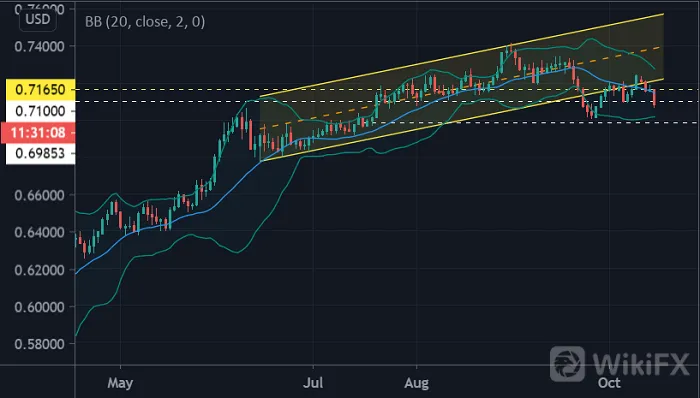Click the 0.60000 price axis value

pyautogui.click(x=39, y=307)
